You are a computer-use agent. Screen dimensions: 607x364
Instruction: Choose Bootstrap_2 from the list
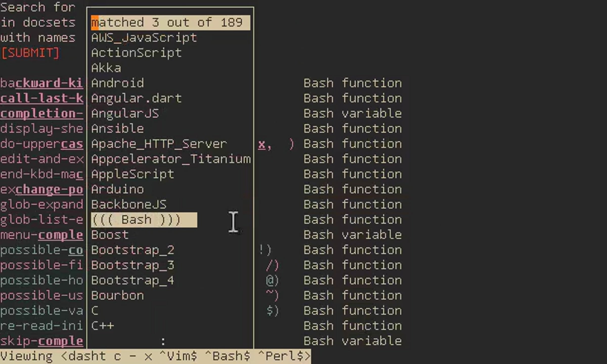tap(133, 250)
